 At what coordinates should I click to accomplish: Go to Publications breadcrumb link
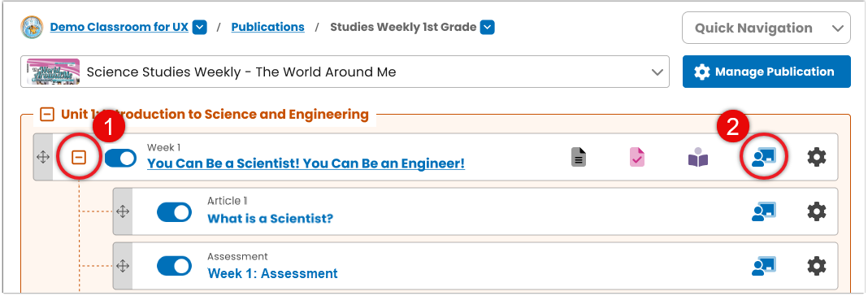268,27
